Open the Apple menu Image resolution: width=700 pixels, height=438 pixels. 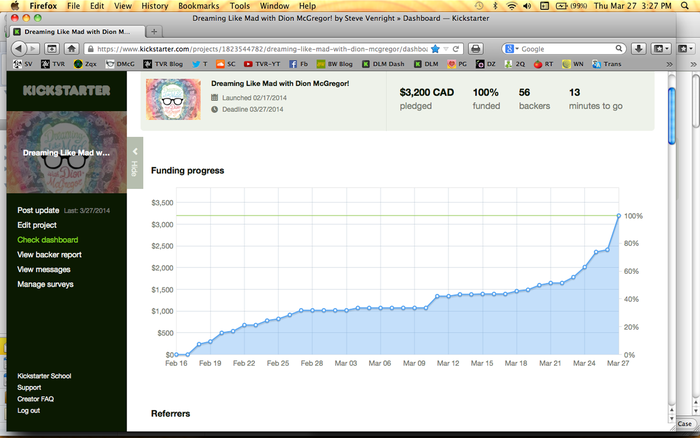pyautogui.click(x=15, y=6)
